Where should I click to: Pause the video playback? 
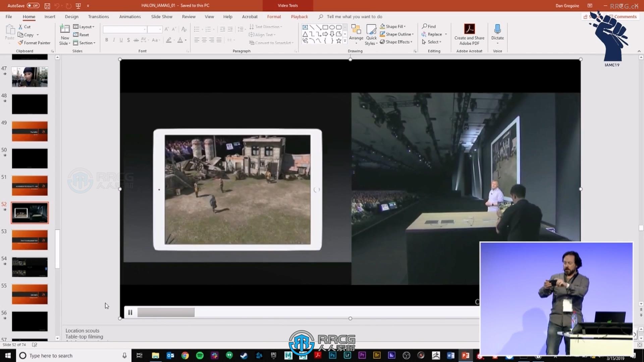(130, 312)
